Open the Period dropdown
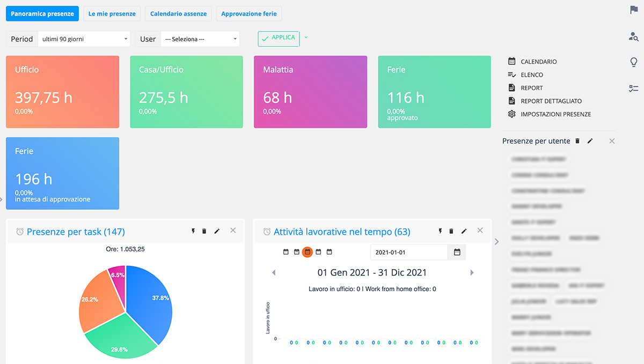644x364 pixels. point(84,39)
